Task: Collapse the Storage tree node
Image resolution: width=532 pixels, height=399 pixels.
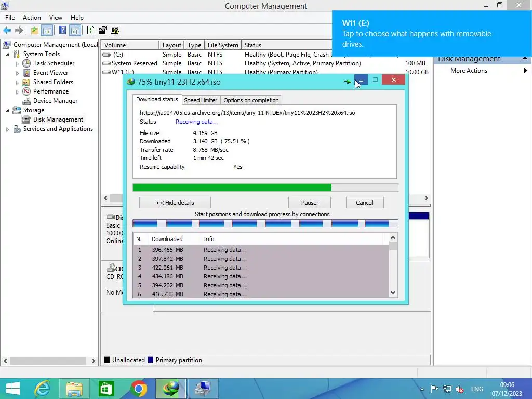Action: click(7, 110)
